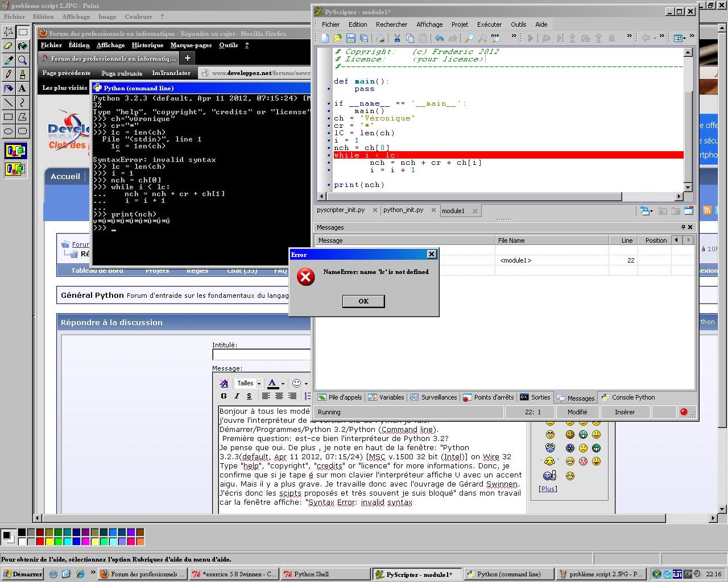This screenshot has height=582, width=728.
Task: Choose the Brush tool in Paint
Action: (22, 74)
